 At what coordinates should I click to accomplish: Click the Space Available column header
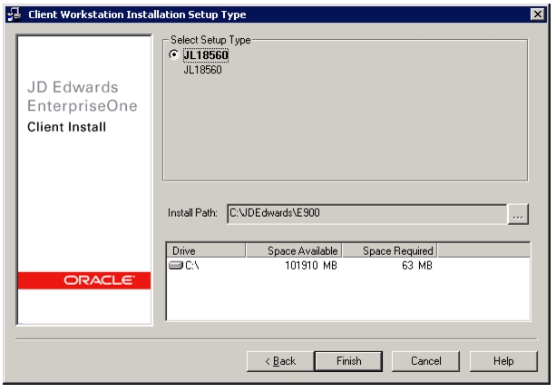click(x=294, y=250)
